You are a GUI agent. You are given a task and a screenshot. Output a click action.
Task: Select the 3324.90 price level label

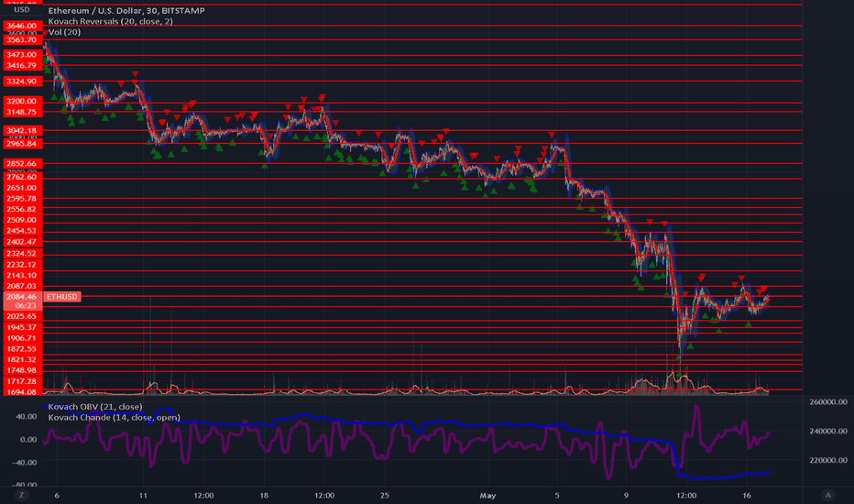[22, 82]
